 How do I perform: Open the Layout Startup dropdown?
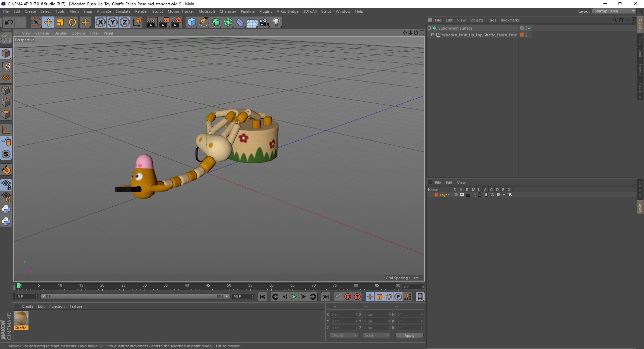[614, 11]
